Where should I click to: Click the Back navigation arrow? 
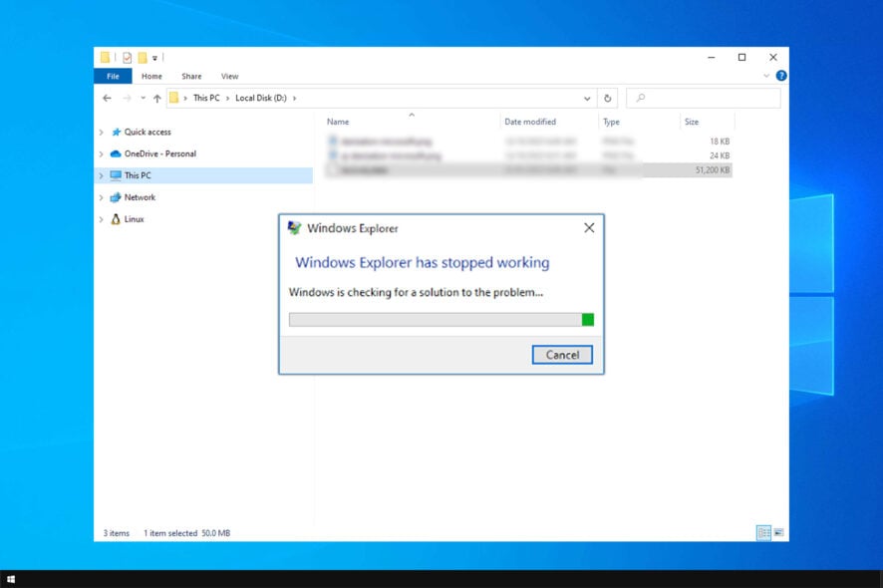coord(107,98)
